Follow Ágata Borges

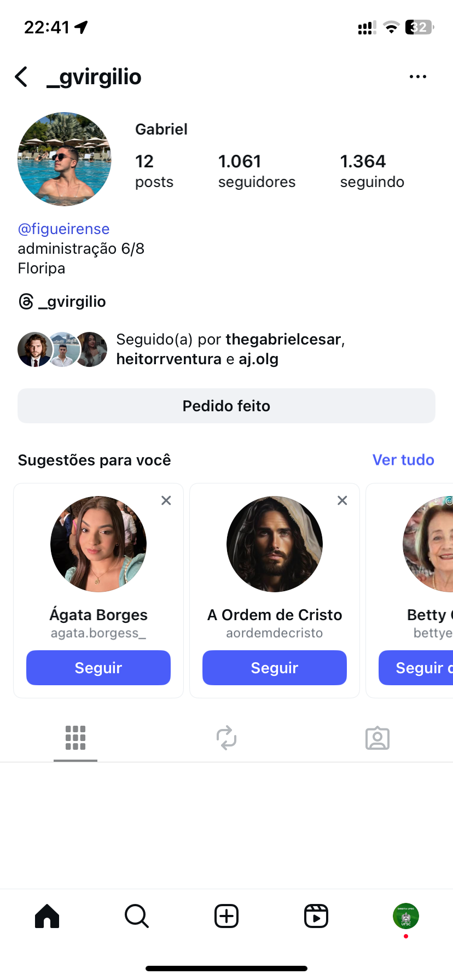98,668
